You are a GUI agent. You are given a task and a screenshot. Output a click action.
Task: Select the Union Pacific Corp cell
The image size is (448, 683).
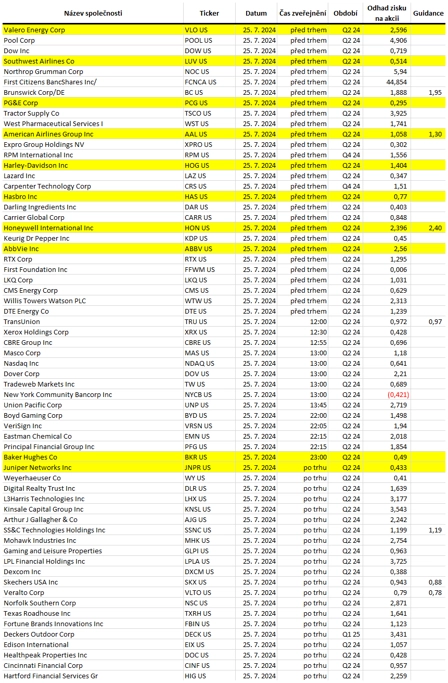click(x=93, y=405)
